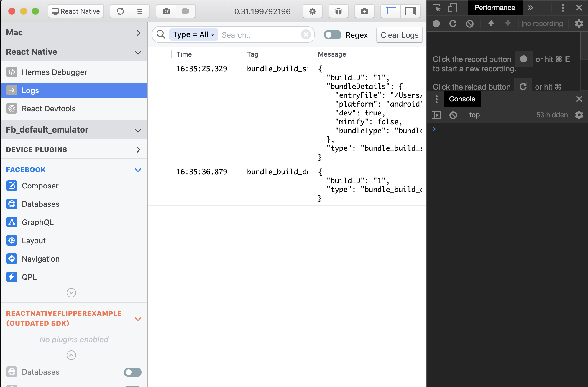Toggle the left sidebar layout icon

391,11
